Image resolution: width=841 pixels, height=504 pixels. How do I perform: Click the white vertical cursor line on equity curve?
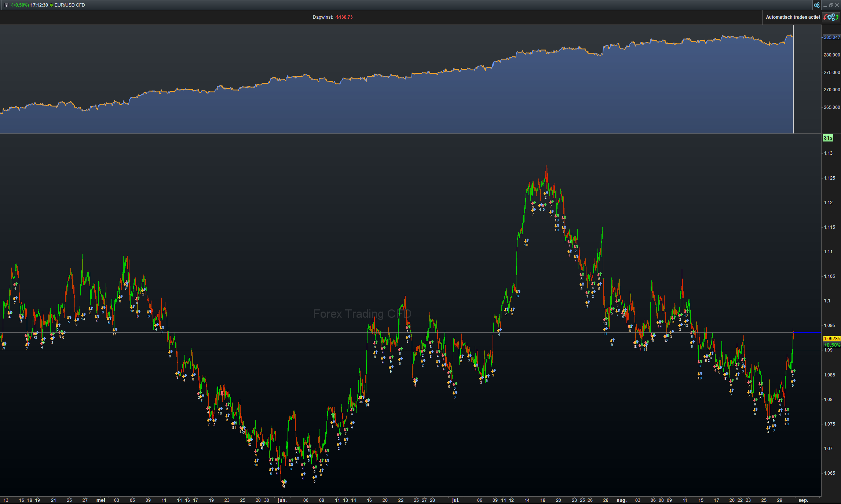(793, 84)
